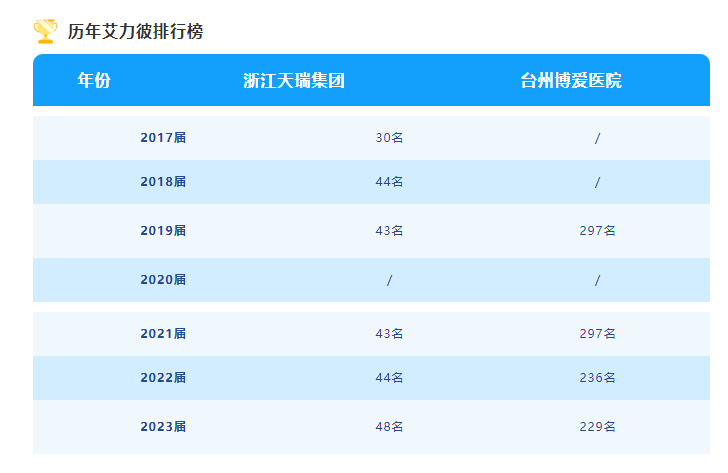This screenshot has height=473, width=728.
Task: Click the 浙江天瑞集团 column header
Action: 294,81
